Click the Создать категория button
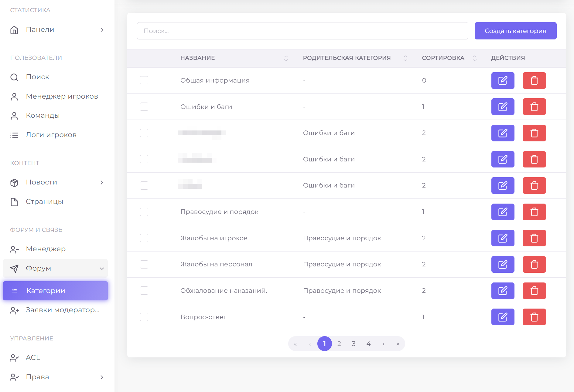Screen dimensions: 574x392 (x=515, y=31)
